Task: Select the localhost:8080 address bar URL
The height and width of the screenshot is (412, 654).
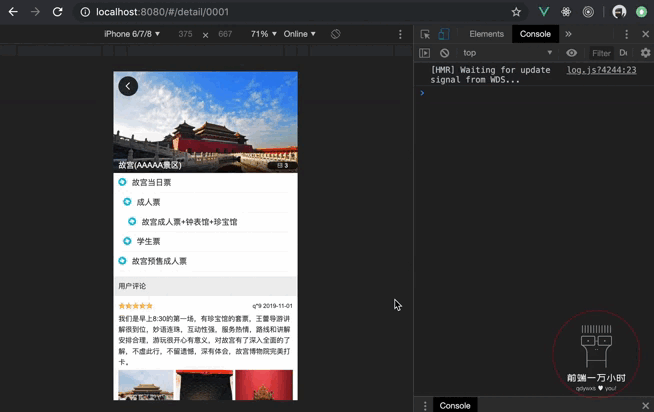Action: pos(162,12)
